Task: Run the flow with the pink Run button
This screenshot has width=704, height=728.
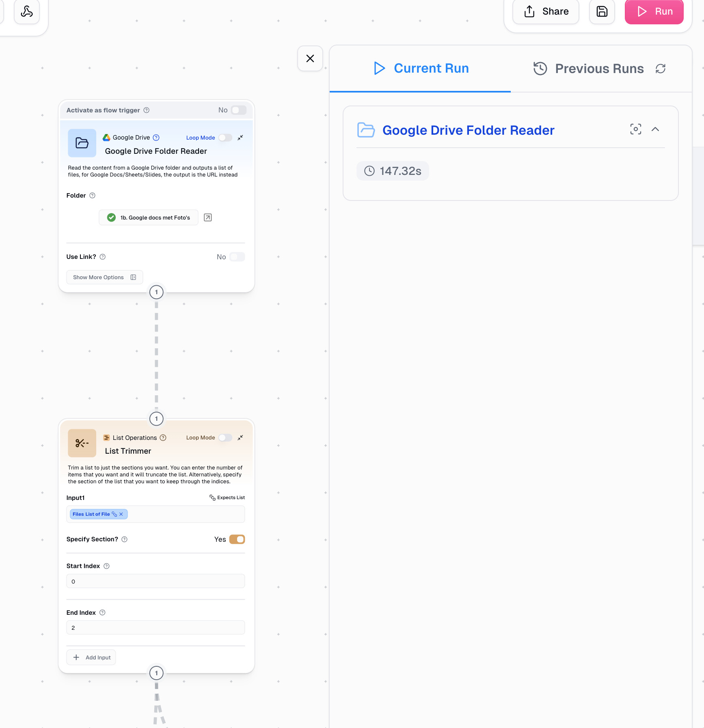Action: point(654,11)
